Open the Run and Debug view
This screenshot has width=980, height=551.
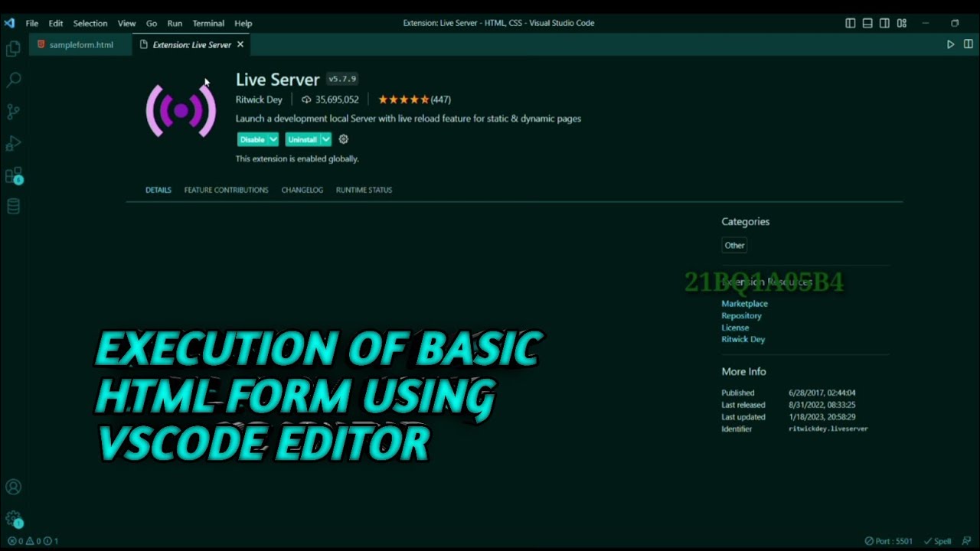(x=13, y=143)
